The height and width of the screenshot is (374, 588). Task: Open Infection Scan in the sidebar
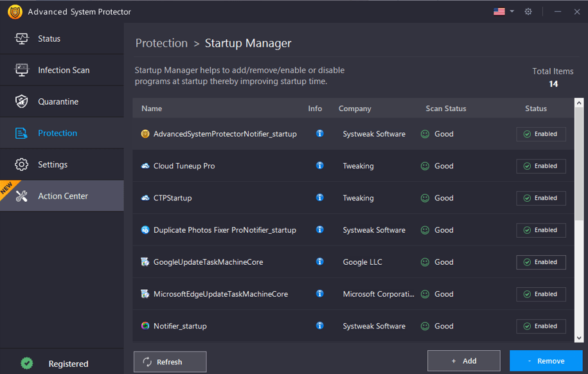point(62,70)
